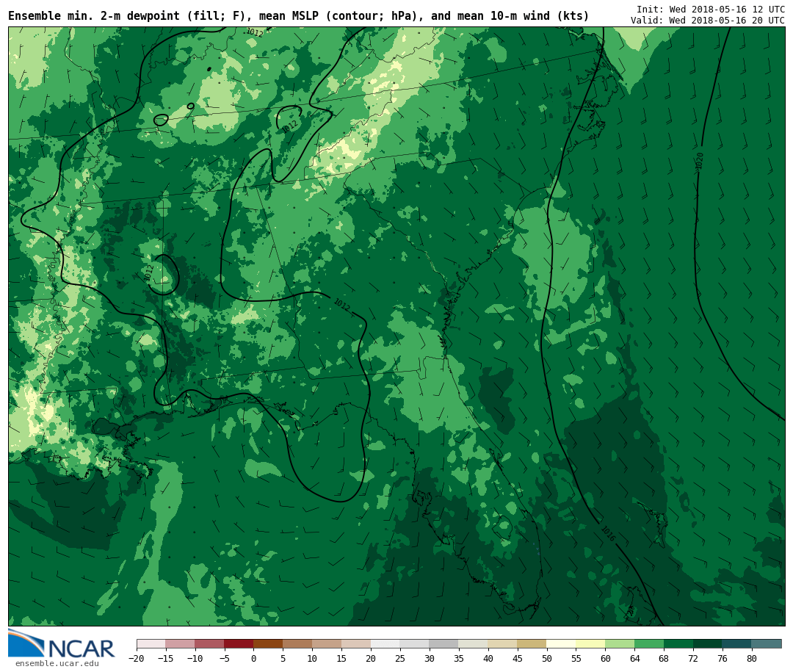Click the 50 tick label on the legend
793x672 pixels.
547,658
